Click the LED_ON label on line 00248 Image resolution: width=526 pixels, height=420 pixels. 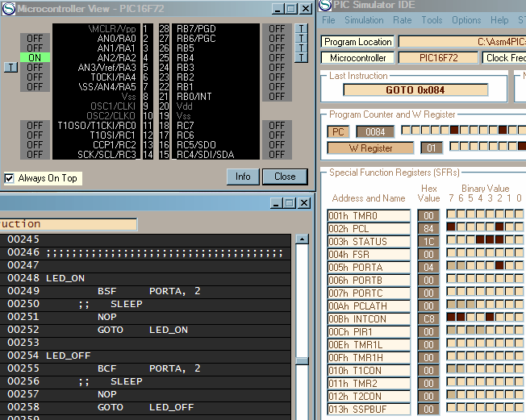[x=65, y=278]
